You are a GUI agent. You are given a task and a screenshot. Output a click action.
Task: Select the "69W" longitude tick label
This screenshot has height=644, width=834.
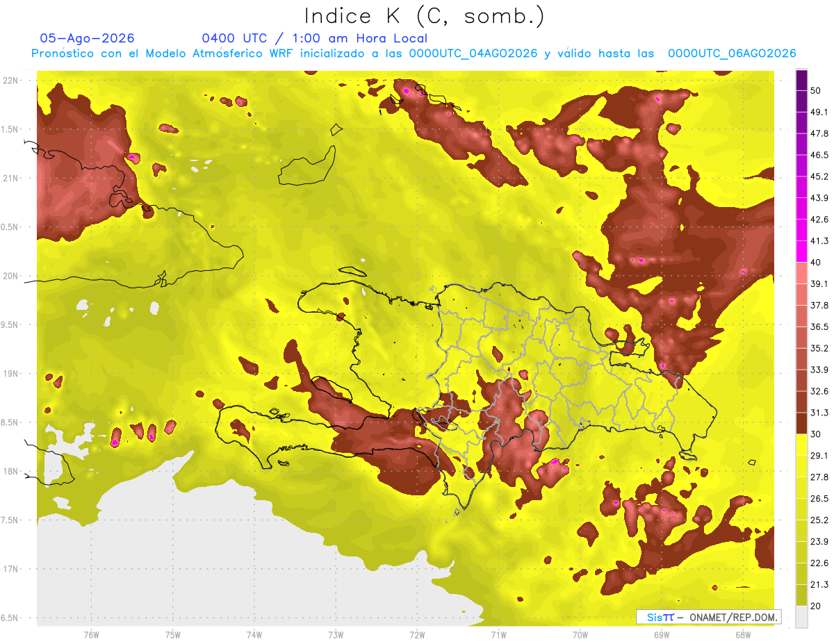[x=661, y=635]
